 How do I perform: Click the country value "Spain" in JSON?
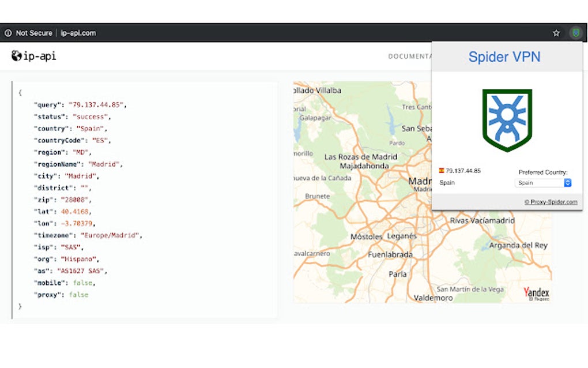(x=90, y=128)
